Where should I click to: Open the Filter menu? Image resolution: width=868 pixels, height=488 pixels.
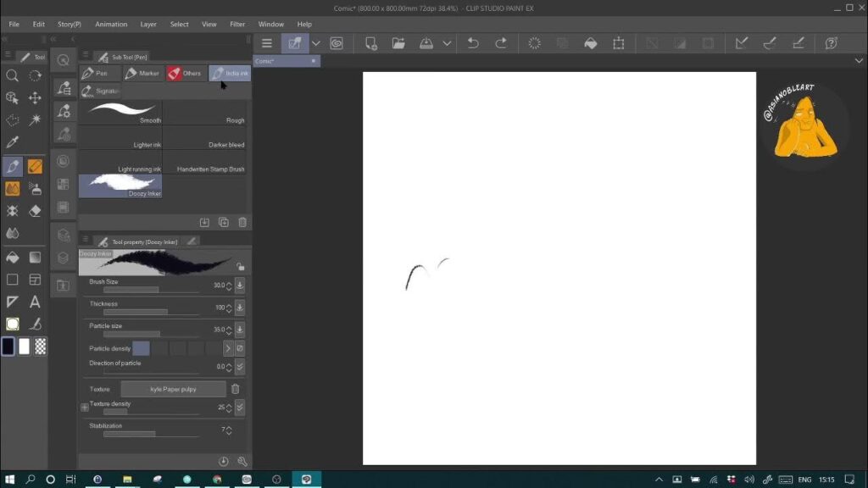pos(237,25)
